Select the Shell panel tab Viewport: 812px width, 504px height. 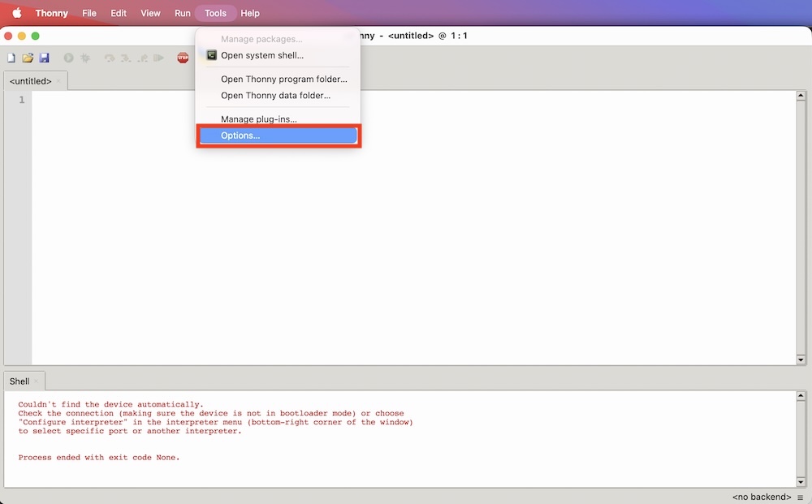click(x=19, y=381)
